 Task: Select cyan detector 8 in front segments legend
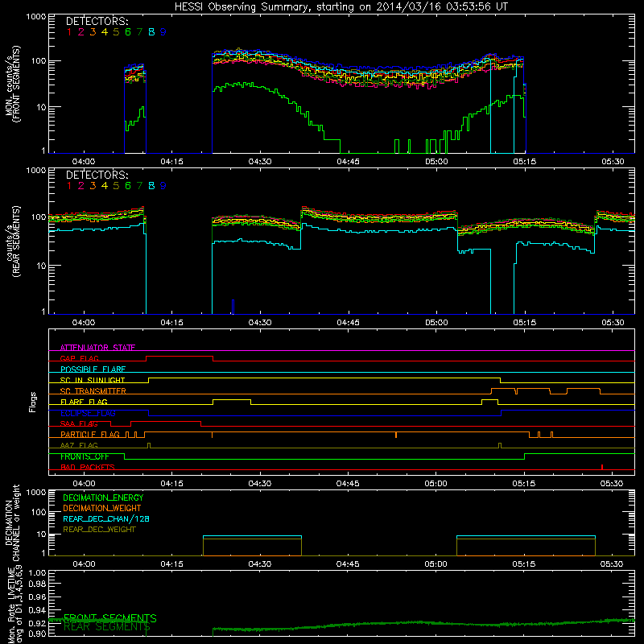pos(151,32)
